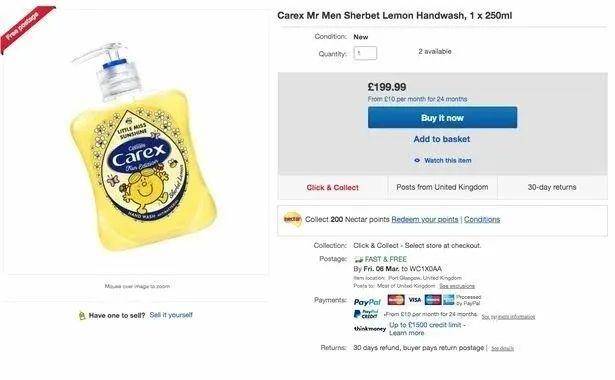
Task: Open the Click & Collect tab
Action: click(333, 187)
